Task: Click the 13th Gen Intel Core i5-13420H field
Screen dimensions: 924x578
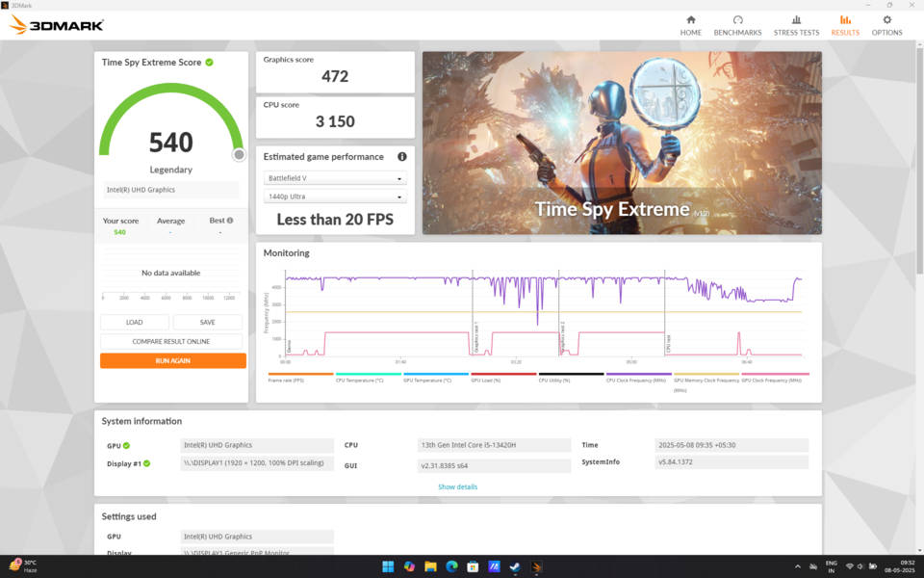Action: 494,445
